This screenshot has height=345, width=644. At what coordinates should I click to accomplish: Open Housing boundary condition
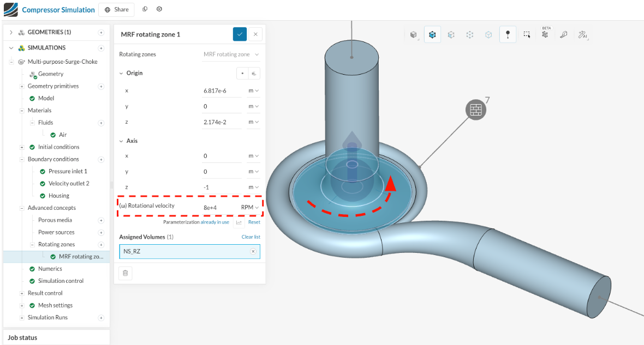point(59,196)
